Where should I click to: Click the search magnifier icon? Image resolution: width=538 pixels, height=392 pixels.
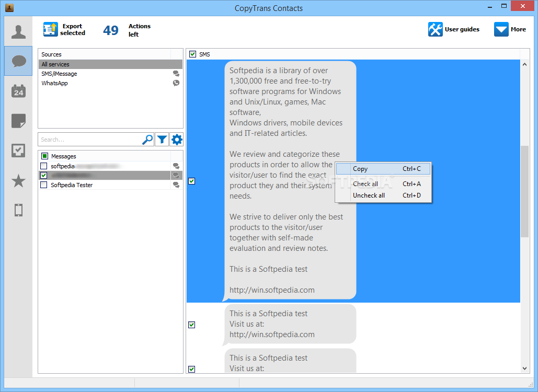pyautogui.click(x=147, y=140)
